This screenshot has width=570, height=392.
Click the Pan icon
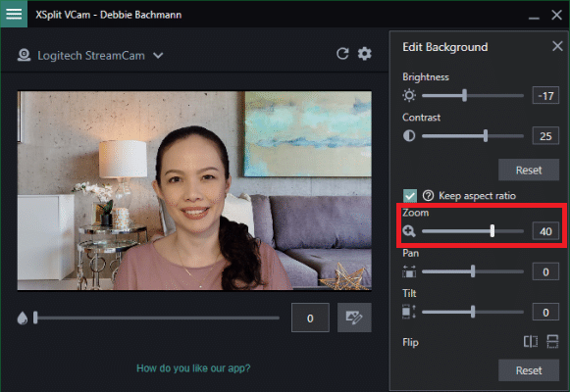tap(409, 271)
